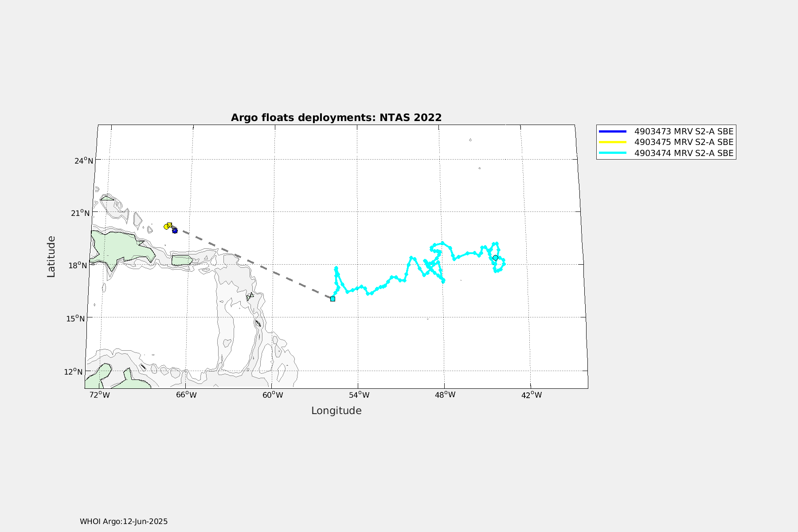
Task: Click the 54°W longitude tick label
Action: coord(359,395)
